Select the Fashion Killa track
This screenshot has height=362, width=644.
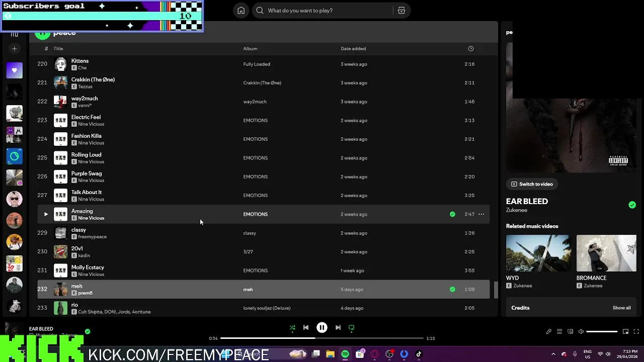pyautogui.click(x=263, y=139)
